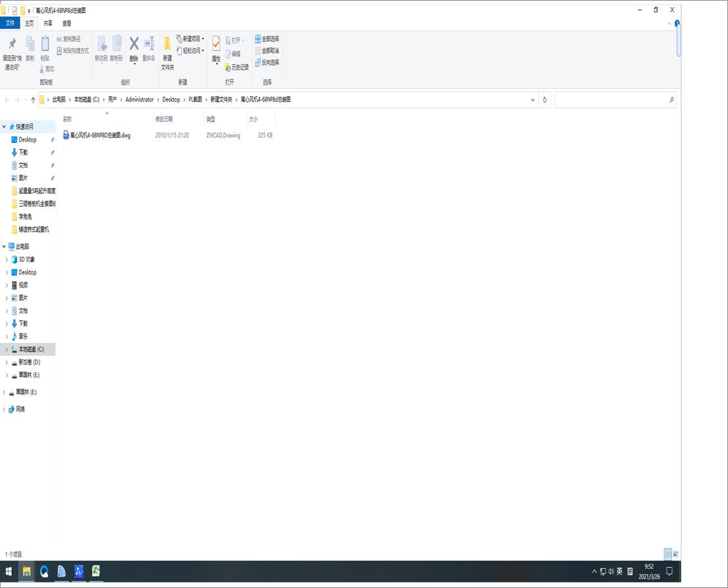Expand 本地磁盘 (C:) in the sidebar tree
Image resolution: width=728 pixels, height=588 pixels.
pos(7,349)
